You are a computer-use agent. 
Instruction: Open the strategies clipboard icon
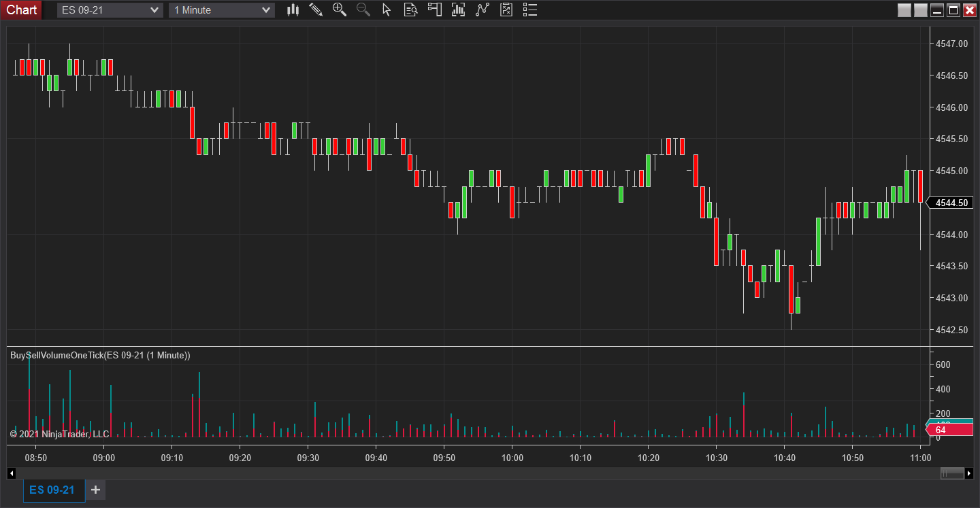tap(506, 10)
